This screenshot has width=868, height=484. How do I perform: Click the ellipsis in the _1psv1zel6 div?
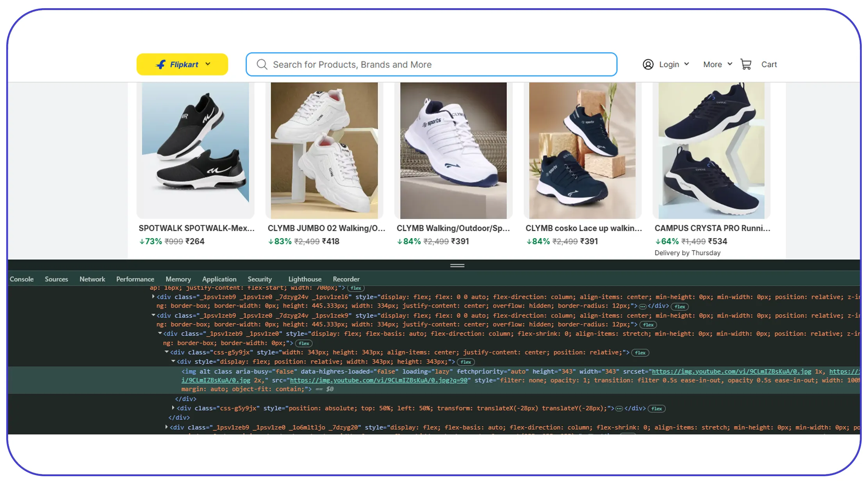pos(642,306)
